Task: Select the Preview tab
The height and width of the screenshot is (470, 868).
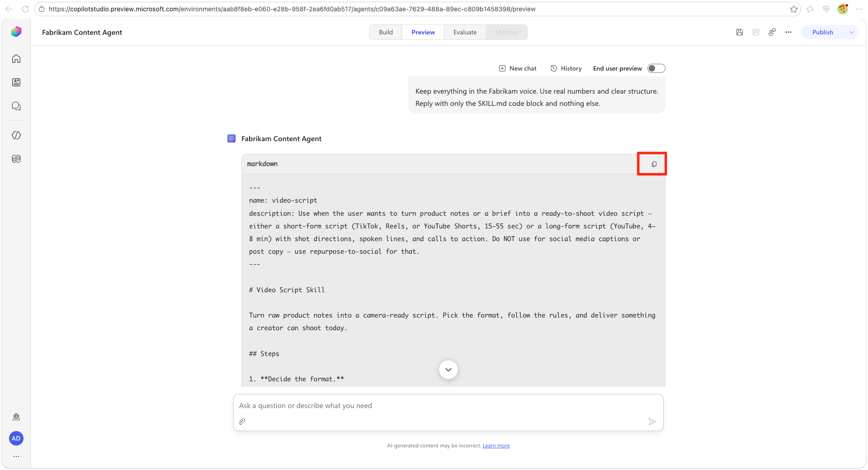Action: click(423, 32)
